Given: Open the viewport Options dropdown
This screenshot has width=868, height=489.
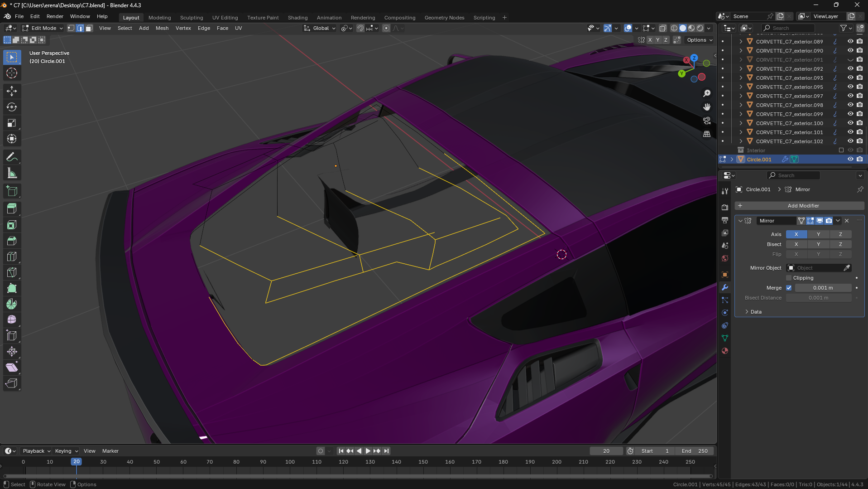Looking at the screenshot, I should (x=699, y=40).
